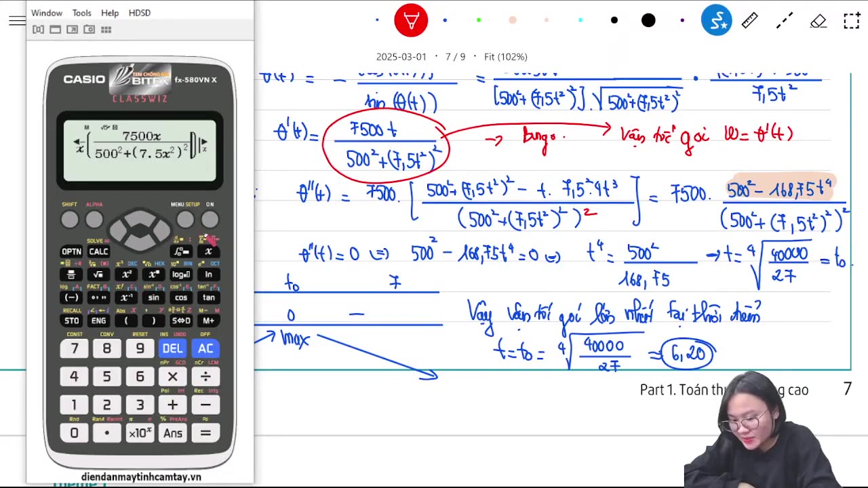Click the M+ key
The width and height of the screenshot is (868, 488).
208,321
